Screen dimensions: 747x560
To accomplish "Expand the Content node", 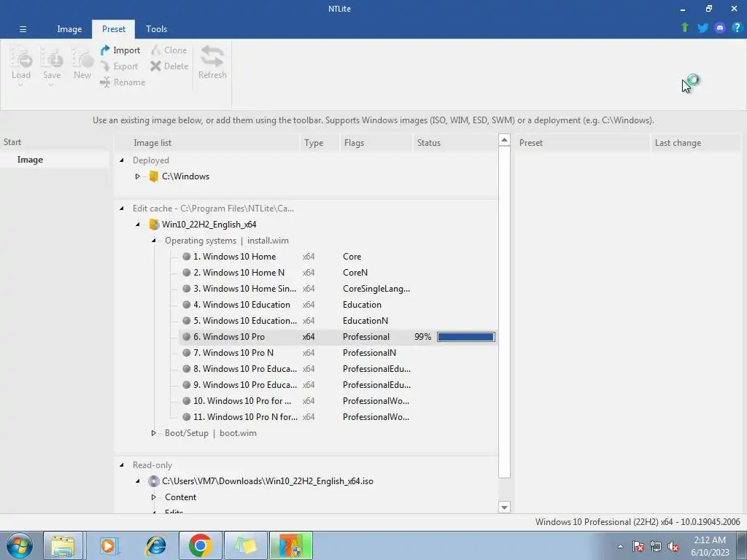I will (154, 497).
